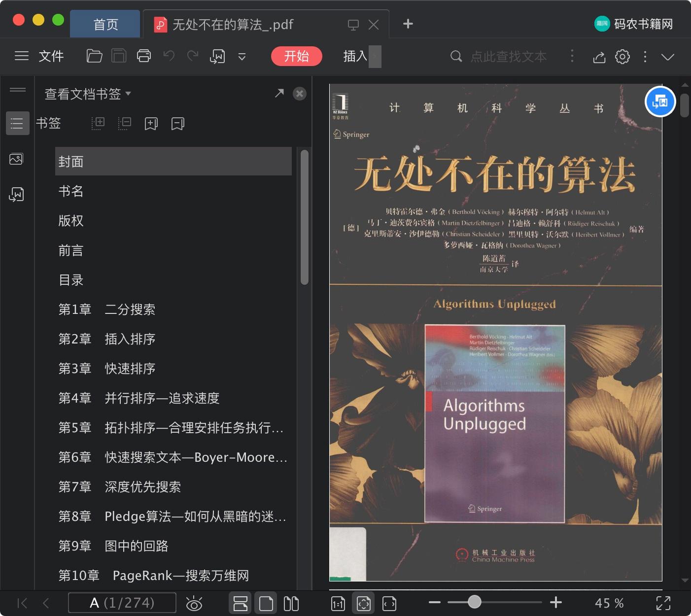Open the 查看文档书签 dropdown
Viewport: 691px width, 616px height.
88,94
